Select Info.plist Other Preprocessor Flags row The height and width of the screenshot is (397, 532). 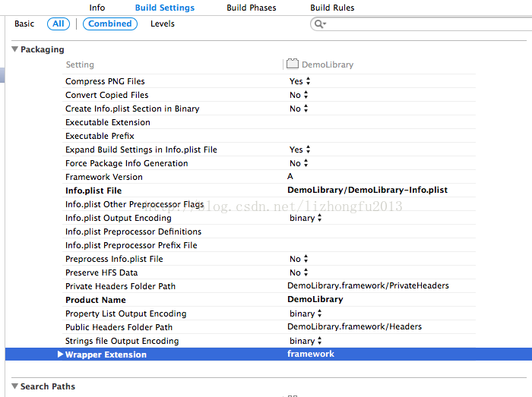pos(269,204)
